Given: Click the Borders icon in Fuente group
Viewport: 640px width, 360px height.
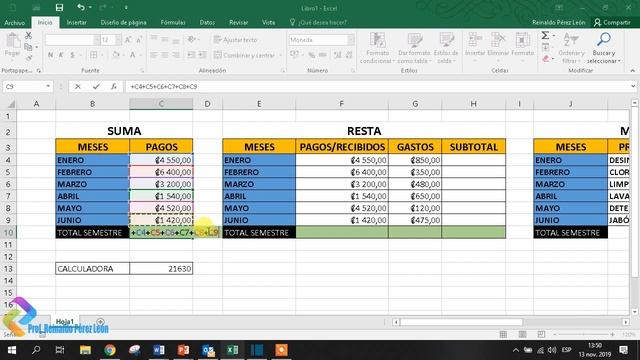Looking at the screenshot, I should (x=93, y=55).
